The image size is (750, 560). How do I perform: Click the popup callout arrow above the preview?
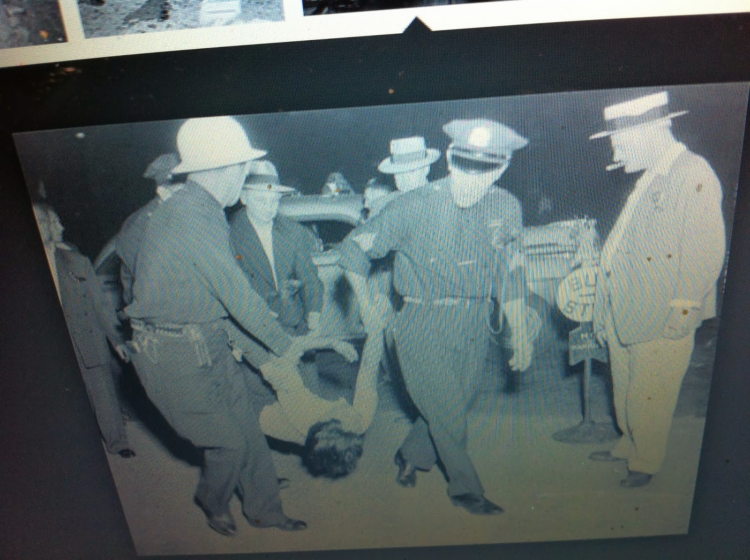click(415, 21)
